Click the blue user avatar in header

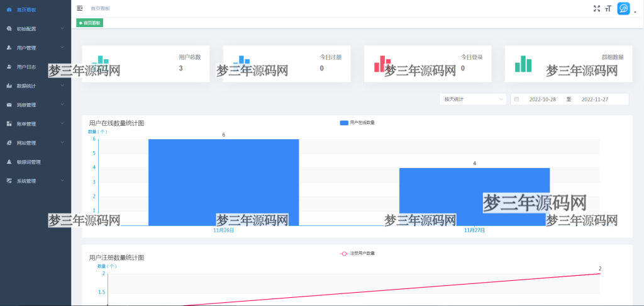(x=623, y=9)
